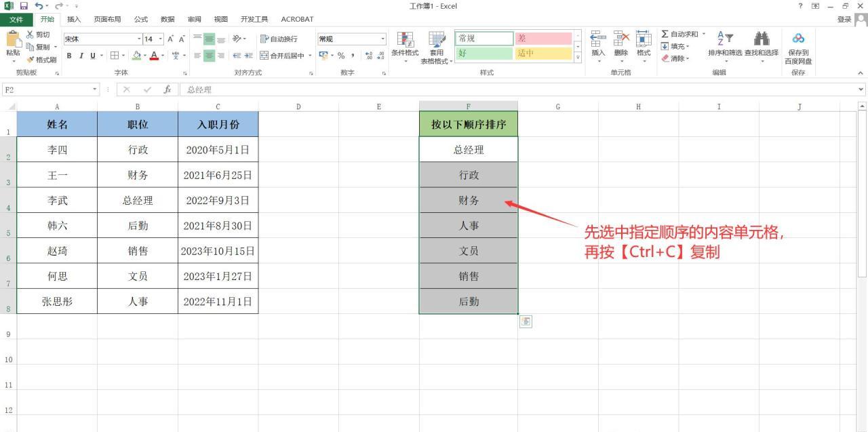Open Conditional Formatting (条件格式)
This screenshot has height=432, width=868.
click(405, 47)
